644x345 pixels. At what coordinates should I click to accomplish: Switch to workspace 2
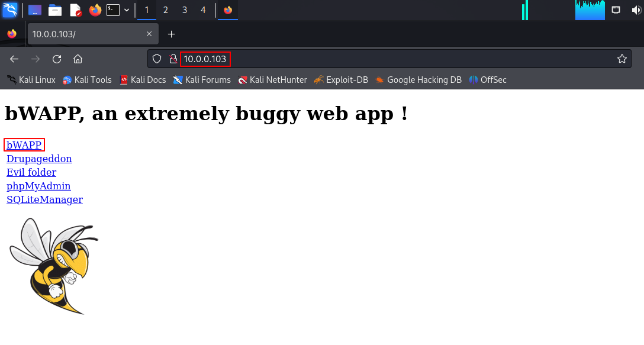tap(166, 10)
